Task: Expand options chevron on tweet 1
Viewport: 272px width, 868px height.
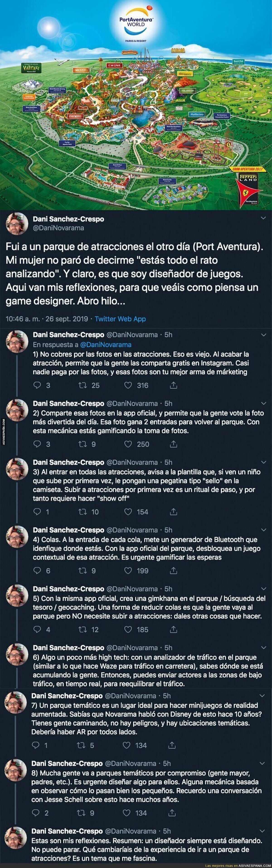Action: [263, 335]
